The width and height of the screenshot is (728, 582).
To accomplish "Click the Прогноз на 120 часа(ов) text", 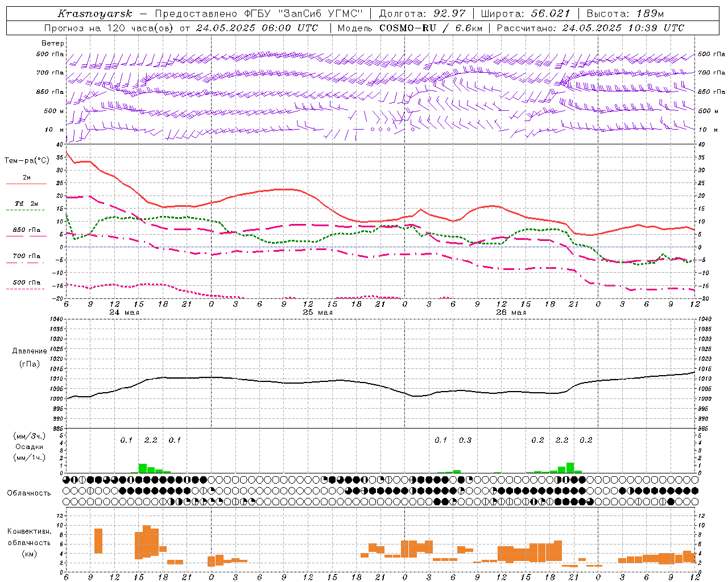I will coord(109,28).
